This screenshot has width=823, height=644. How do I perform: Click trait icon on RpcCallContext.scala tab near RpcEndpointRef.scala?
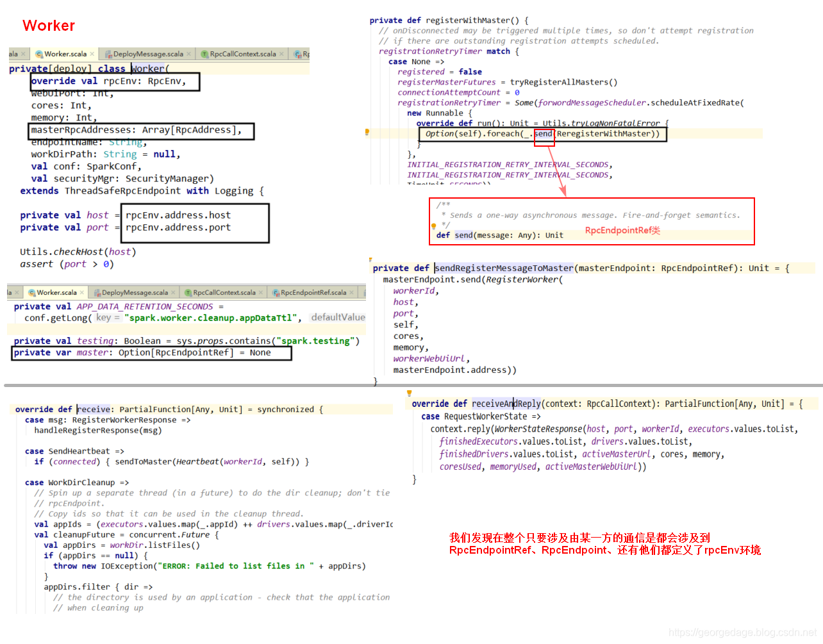coord(188,292)
